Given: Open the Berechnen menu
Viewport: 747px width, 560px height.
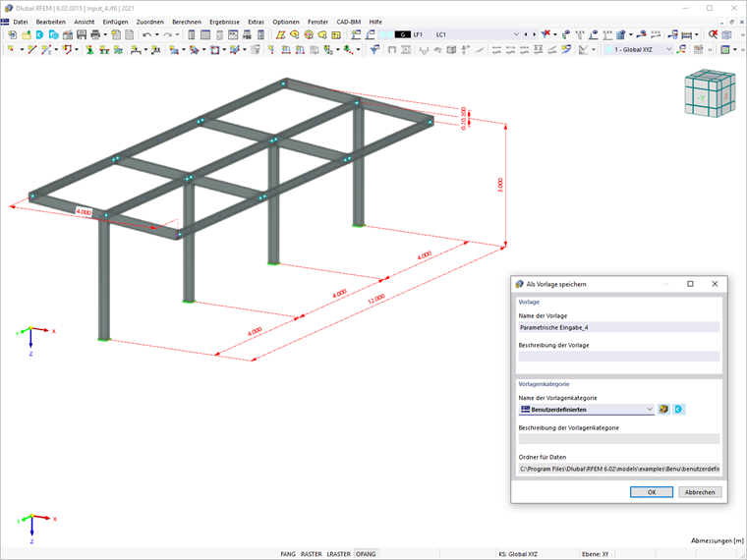Looking at the screenshot, I should (187, 22).
